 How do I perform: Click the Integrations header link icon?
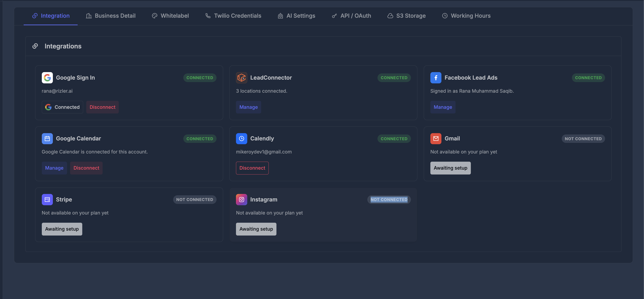[x=35, y=46]
